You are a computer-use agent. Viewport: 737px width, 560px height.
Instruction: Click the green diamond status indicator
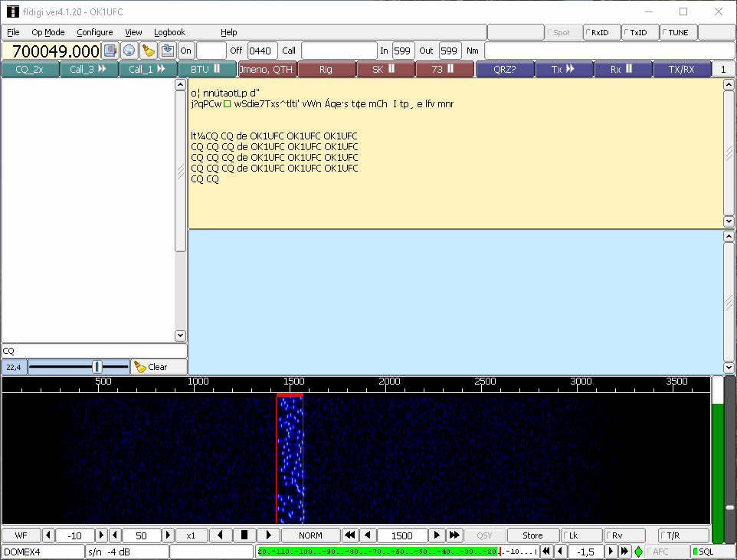[x=638, y=552]
